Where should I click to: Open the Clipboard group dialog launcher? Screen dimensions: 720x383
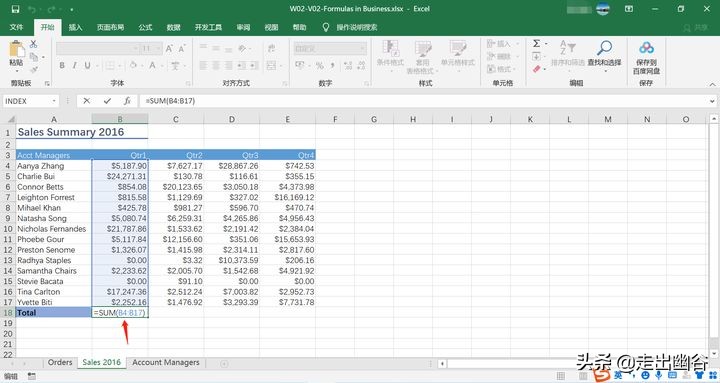pyautogui.click(x=47, y=84)
